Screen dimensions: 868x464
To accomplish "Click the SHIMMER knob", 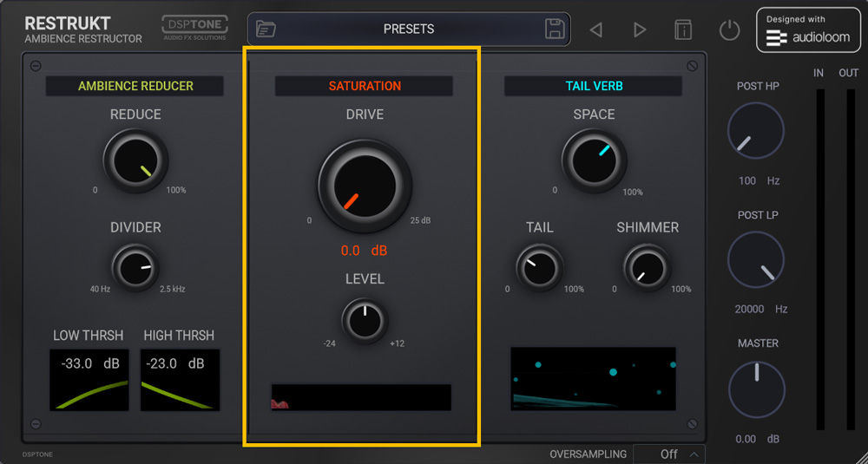I will [648, 268].
